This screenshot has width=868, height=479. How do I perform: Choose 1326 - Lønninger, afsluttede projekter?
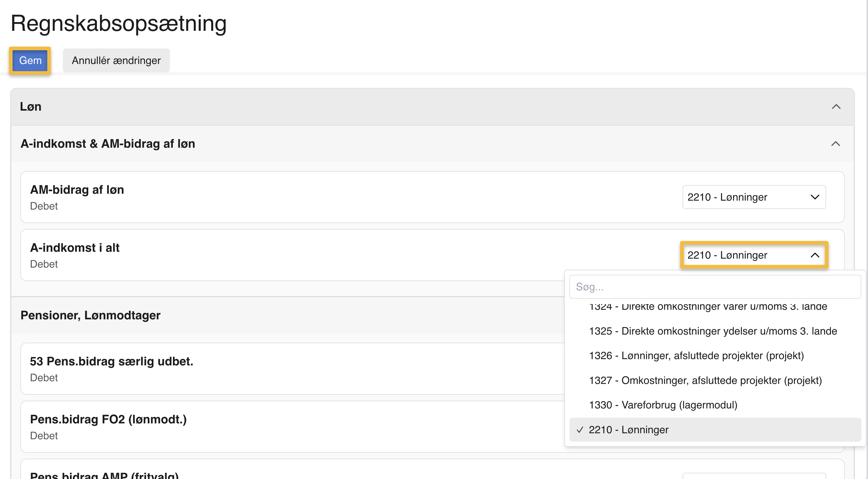(x=696, y=356)
